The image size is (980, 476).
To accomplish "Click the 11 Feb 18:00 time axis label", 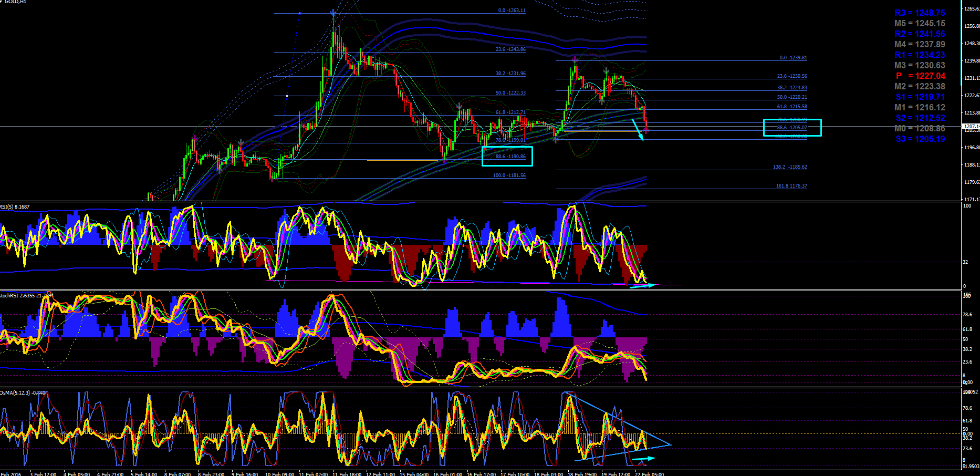I will pos(347,474).
